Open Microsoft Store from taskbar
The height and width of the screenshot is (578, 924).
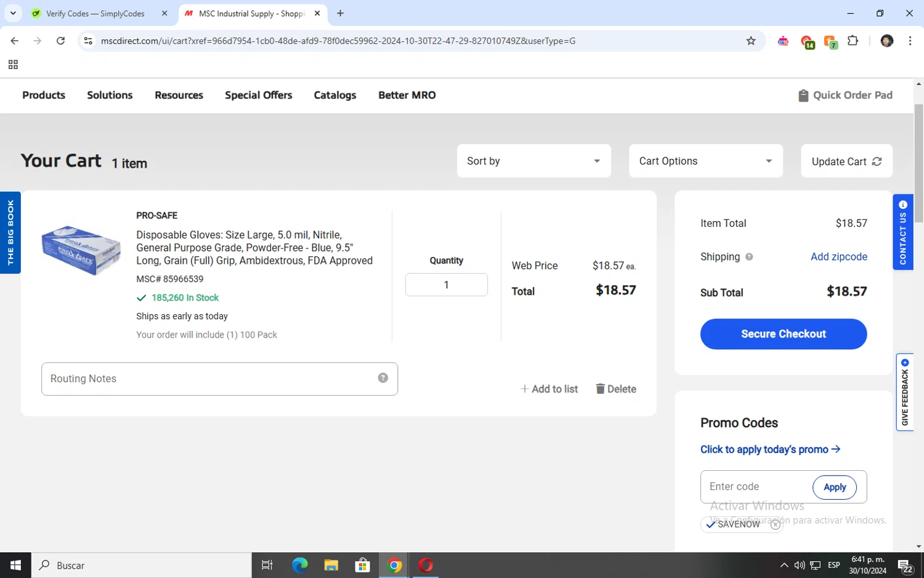[362, 565]
